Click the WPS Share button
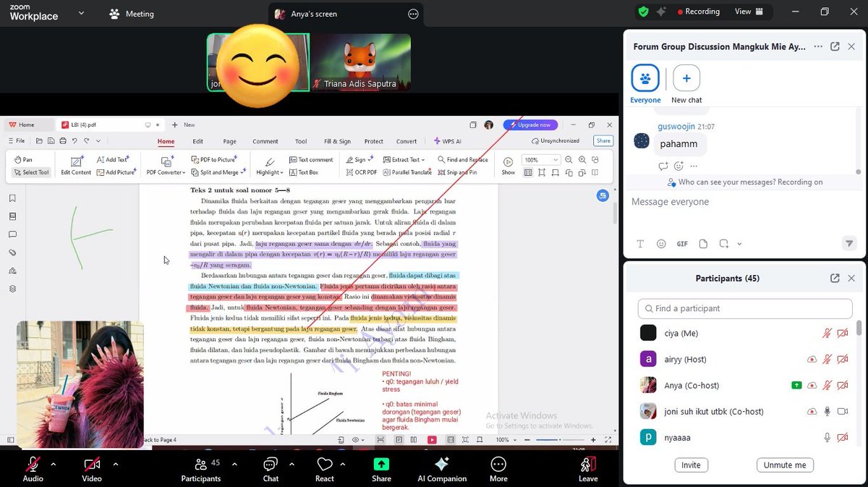 point(603,141)
